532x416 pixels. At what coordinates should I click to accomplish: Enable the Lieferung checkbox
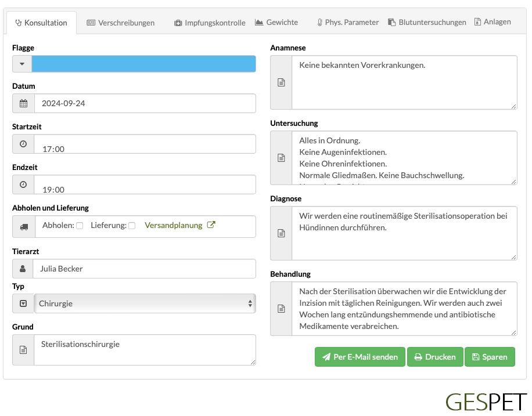tap(132, 226)
